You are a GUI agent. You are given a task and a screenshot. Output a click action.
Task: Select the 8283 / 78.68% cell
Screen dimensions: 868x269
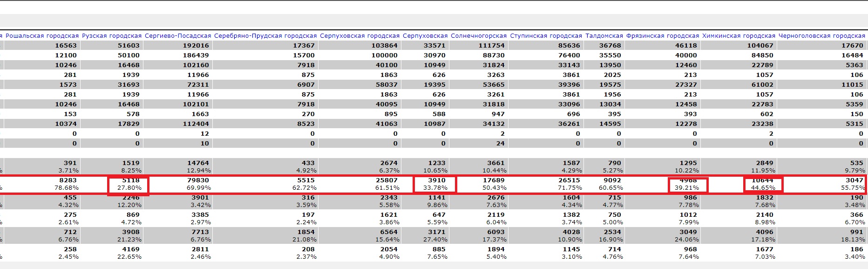click(42, 184)
